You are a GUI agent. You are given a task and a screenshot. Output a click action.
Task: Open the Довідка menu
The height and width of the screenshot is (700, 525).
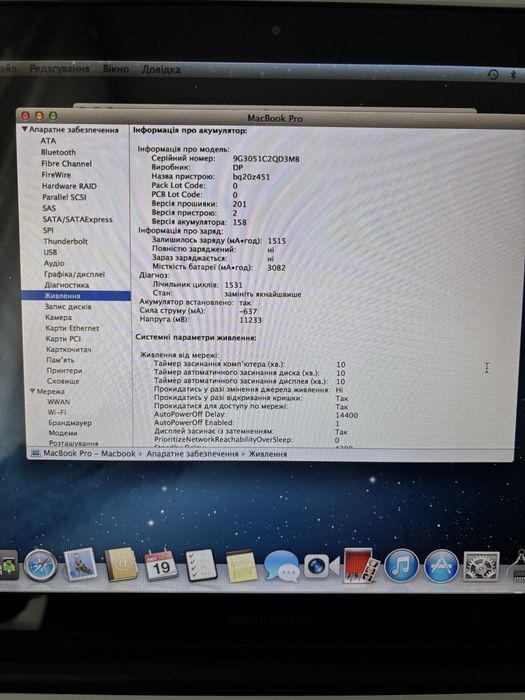point(161,69)
